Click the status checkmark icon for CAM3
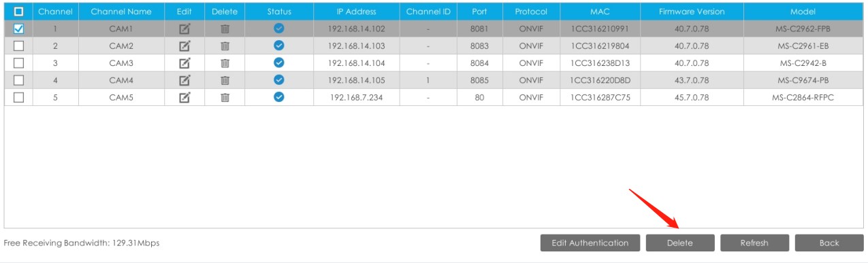This screenshot has height=263, width=868. [279, 63]
